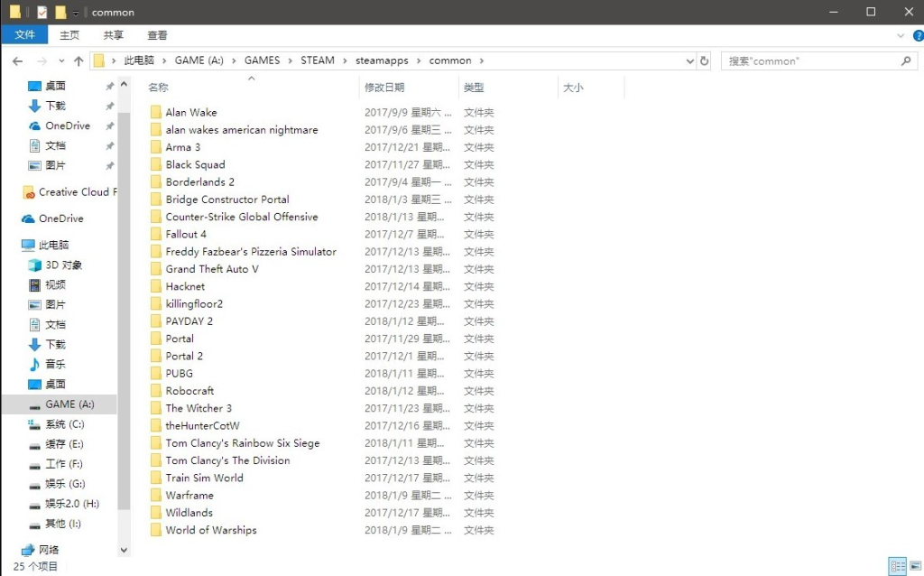
Task: Go back with the back arrow
Action: (18, 60)
